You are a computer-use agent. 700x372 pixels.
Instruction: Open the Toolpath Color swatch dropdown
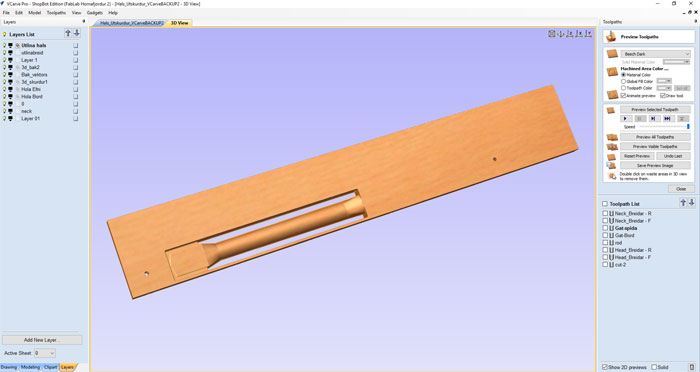[664, 88]
